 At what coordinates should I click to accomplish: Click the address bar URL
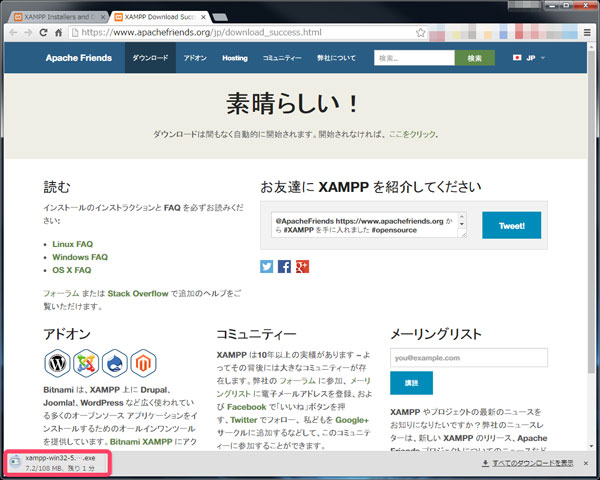tap(202, 33)
